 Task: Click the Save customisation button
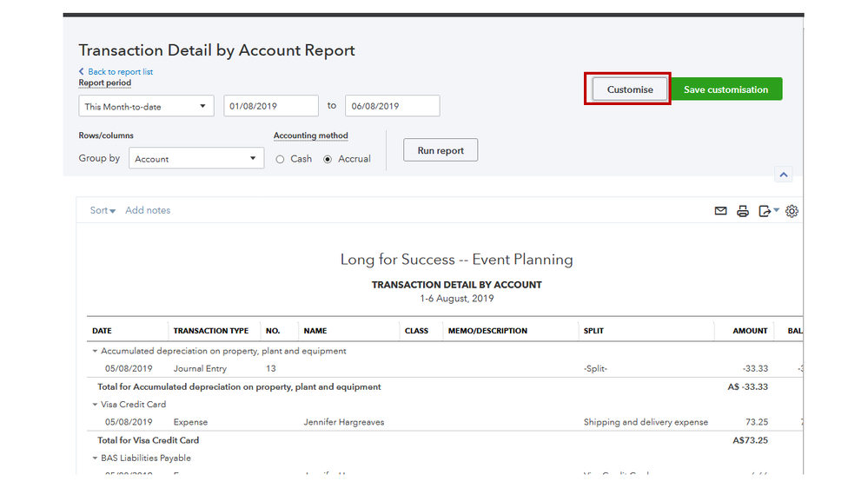click(726, 89)
